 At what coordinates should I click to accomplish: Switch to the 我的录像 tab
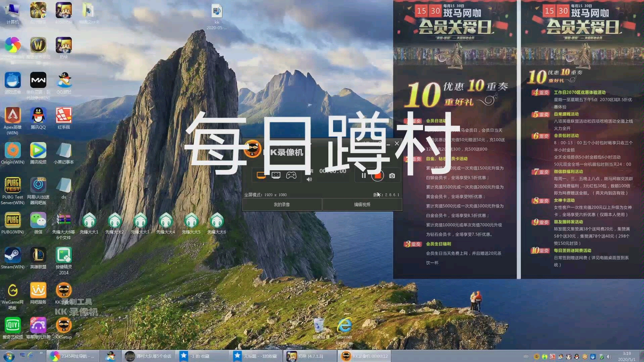coord(282,204)
